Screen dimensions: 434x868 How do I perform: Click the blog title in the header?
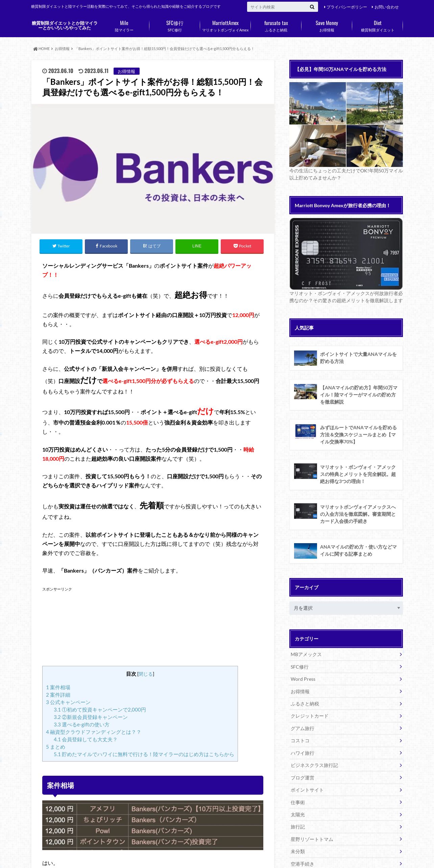click(65, 26)
